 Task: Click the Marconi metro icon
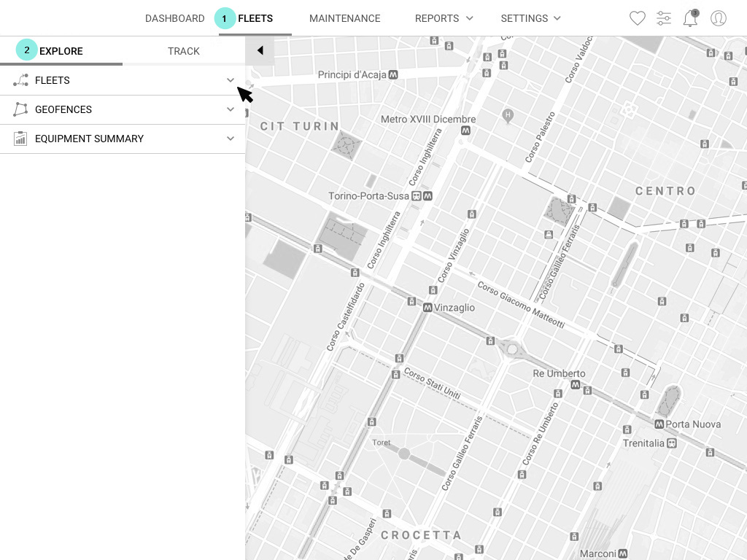[622, 554]
